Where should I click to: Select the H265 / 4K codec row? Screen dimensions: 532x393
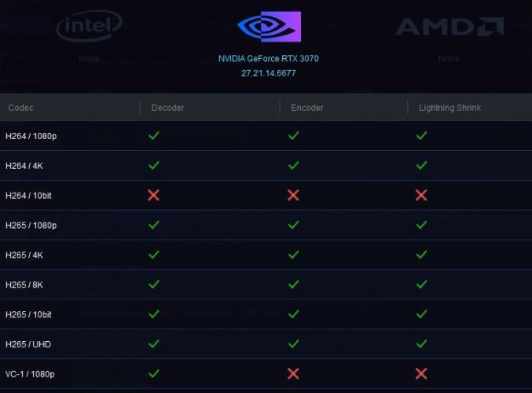tap(26, 255)
